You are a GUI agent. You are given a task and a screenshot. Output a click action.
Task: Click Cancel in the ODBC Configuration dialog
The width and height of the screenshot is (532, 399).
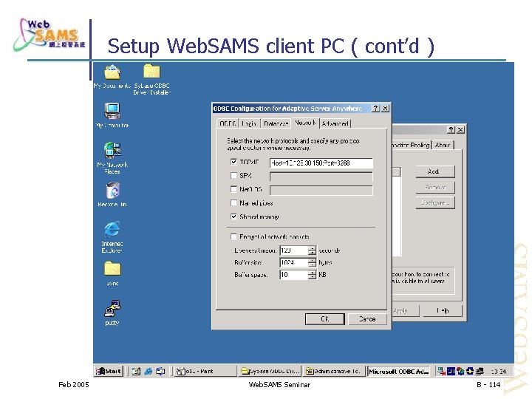pyautogui.click(x=367, y=319)
